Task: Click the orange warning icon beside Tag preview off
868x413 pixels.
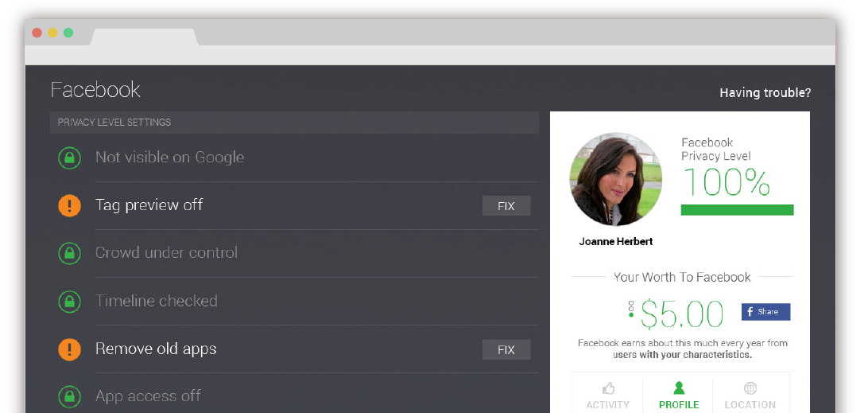Action: [x=69, y=205]
